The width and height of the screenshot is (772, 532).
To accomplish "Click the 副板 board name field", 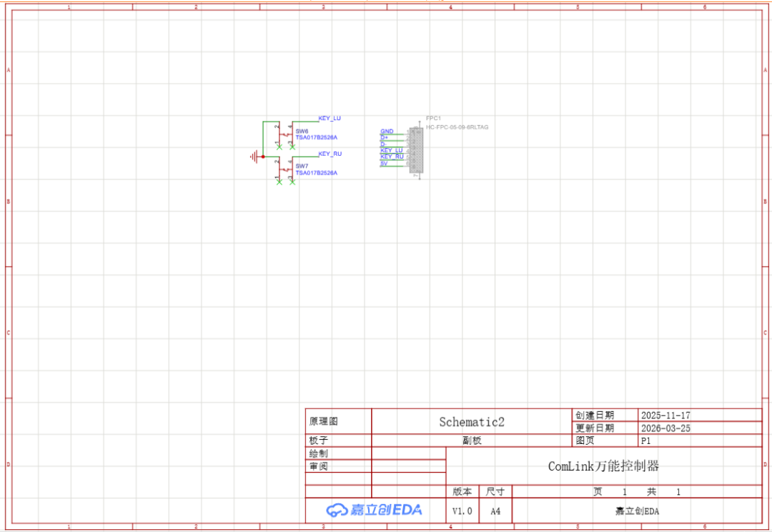I will click(472, 441).
